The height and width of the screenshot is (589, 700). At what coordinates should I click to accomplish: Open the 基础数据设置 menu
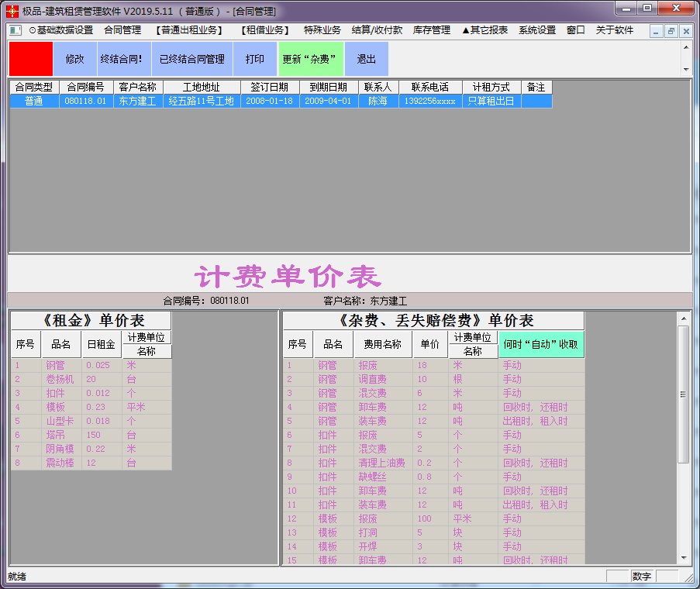pyautogui.click(x=61, y=30)
